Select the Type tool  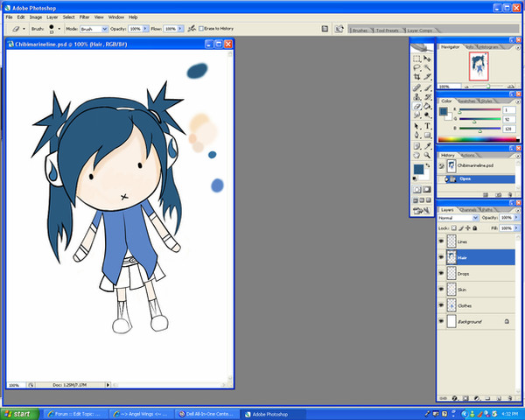pos(427,126)
